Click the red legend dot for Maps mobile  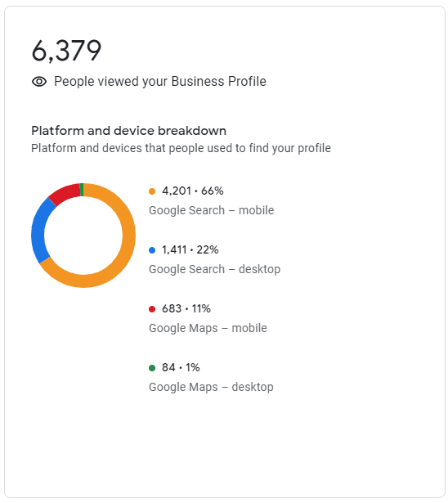click(x=152, y=309)
